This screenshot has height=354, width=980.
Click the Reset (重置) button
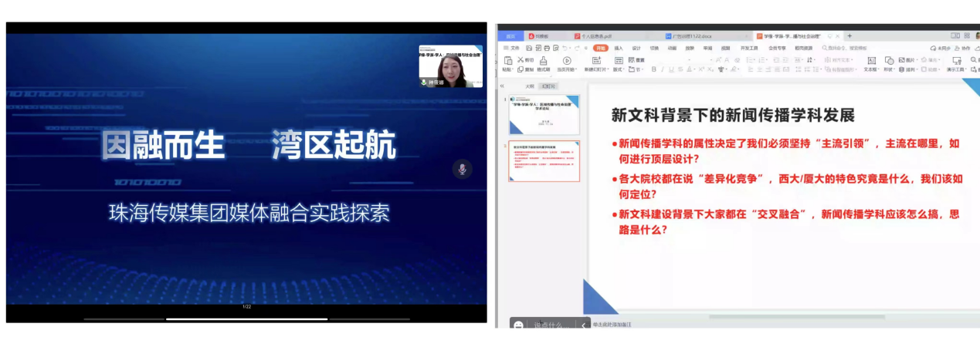636,59
